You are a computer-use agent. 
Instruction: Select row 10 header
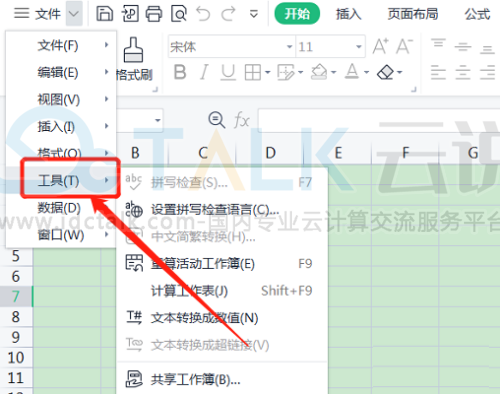click(x=16, y=357)
